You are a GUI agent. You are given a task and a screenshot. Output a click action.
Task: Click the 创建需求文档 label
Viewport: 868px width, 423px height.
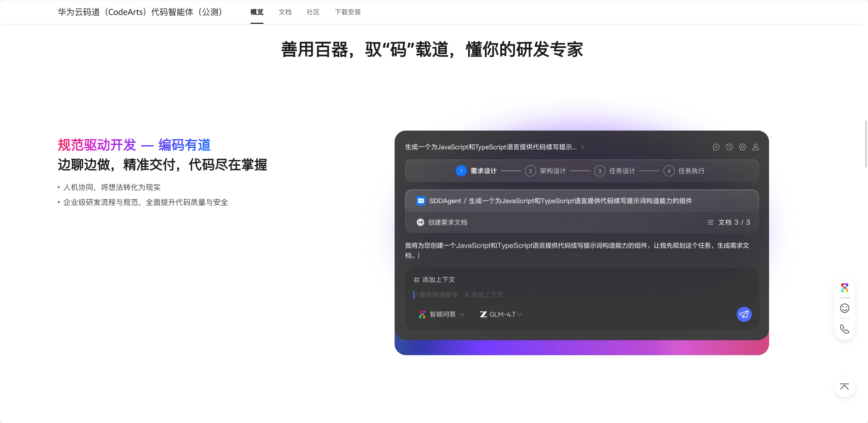coord(447,222)
